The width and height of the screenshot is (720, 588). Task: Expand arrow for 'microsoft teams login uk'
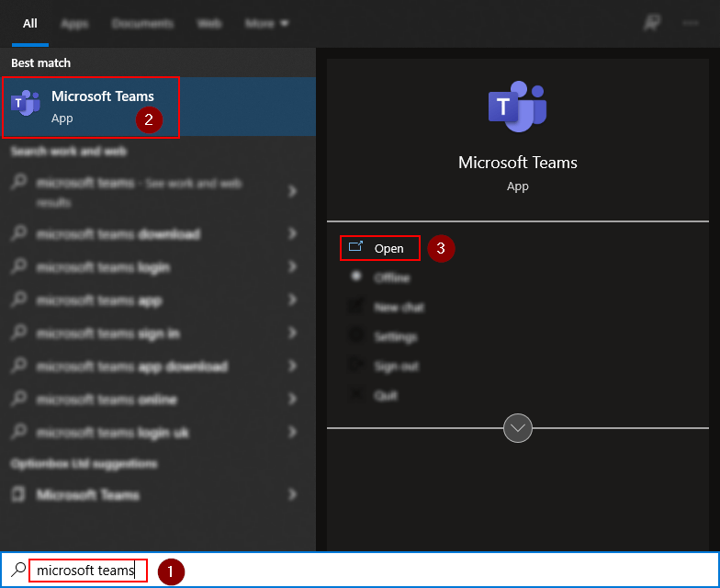pyautogui.click(x=292, y=432)
